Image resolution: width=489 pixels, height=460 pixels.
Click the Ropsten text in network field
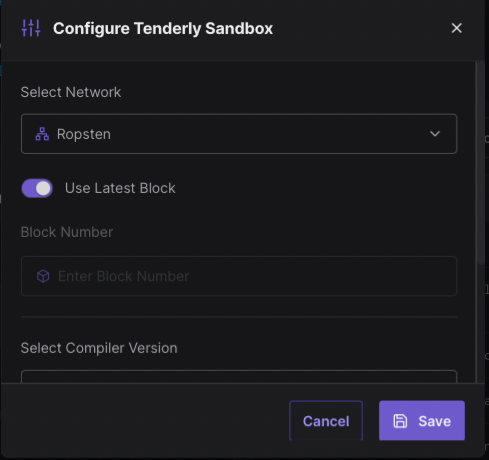pyautogui.click(x=84, y=134)
